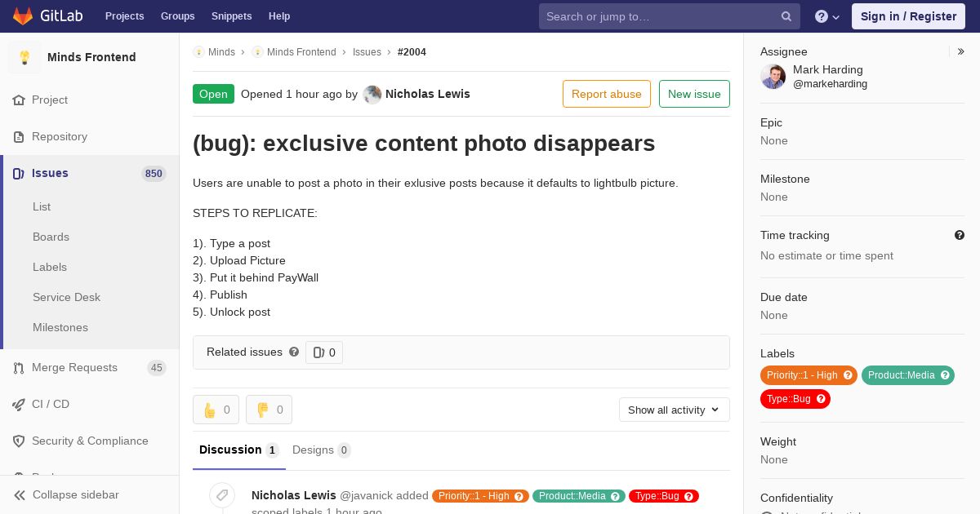Click the Related issues help icon
Viewport: 980px width, 514px height.
coord(294,352)
